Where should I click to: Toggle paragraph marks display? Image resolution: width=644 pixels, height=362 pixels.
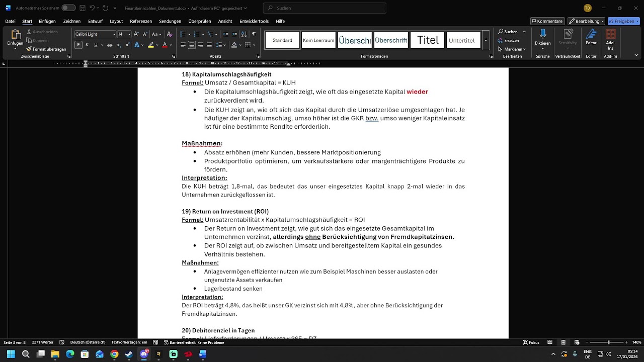[254, 34]
